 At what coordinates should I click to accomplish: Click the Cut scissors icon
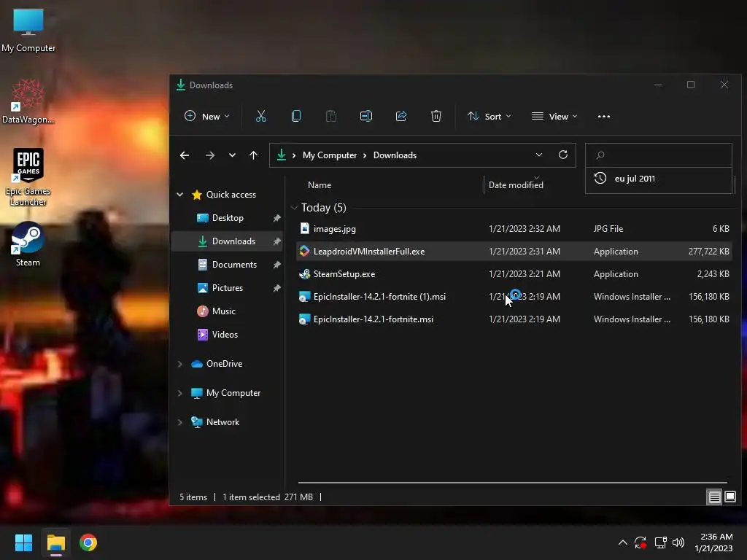[x=261, y=116]
